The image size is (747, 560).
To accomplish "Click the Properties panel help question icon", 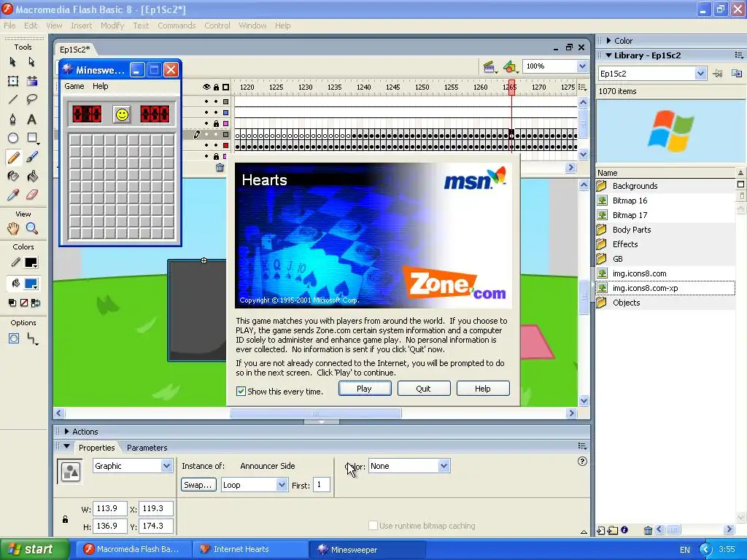I will tap(582, 462).
